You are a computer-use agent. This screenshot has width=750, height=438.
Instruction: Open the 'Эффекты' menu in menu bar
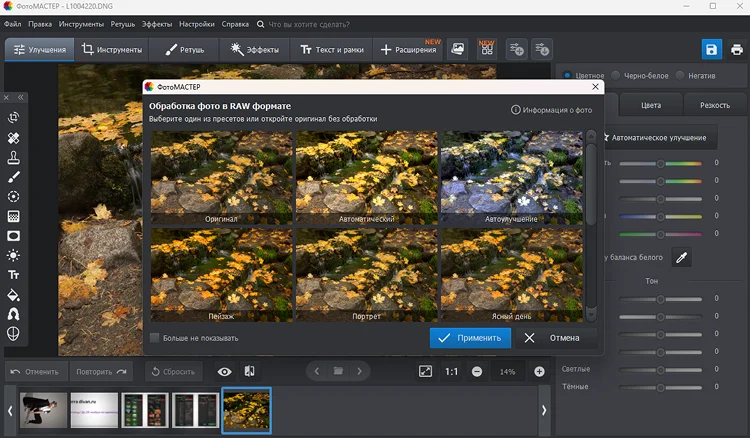[157, 22]
